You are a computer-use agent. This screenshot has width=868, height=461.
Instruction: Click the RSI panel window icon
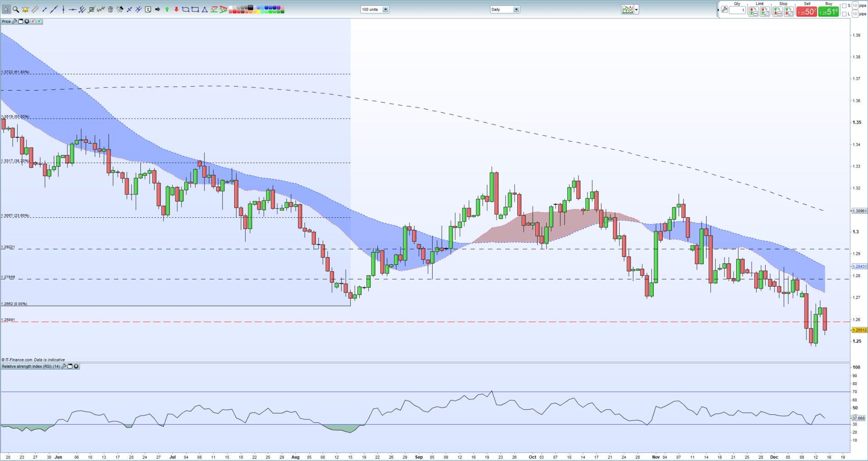[70, 366]
